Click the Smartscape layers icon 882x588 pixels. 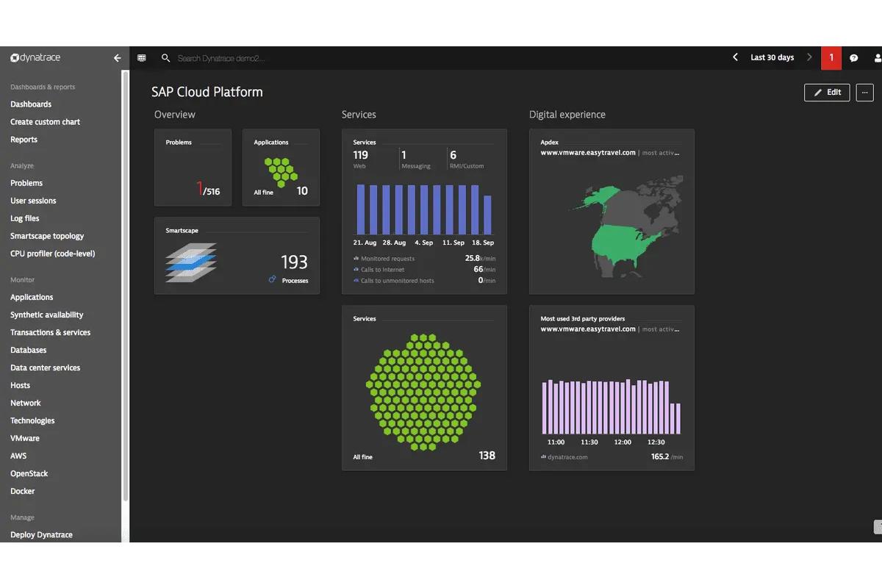point(191,262)
